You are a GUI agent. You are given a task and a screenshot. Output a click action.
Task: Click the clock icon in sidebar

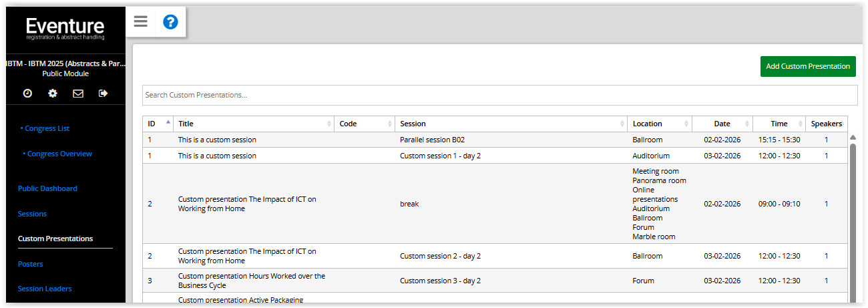click(27, 94)
